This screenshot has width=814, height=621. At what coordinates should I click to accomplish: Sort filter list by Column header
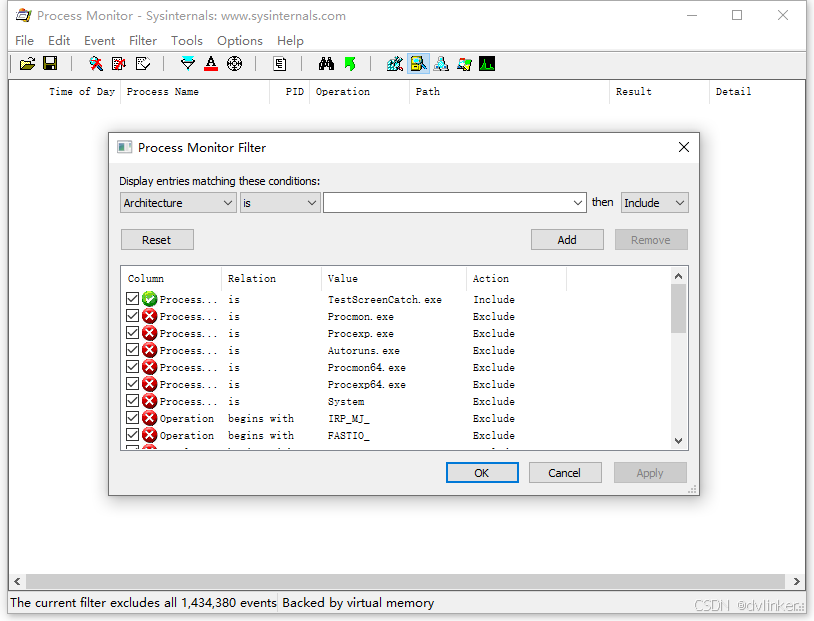click(x=171, y=278)
